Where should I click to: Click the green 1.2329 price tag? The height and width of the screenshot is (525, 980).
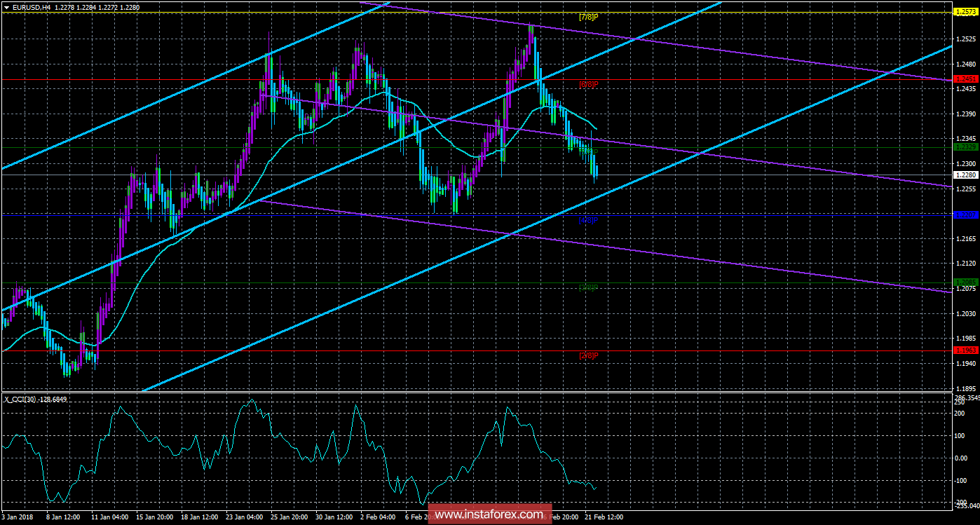pyautogui.click(x=965, y=147)
